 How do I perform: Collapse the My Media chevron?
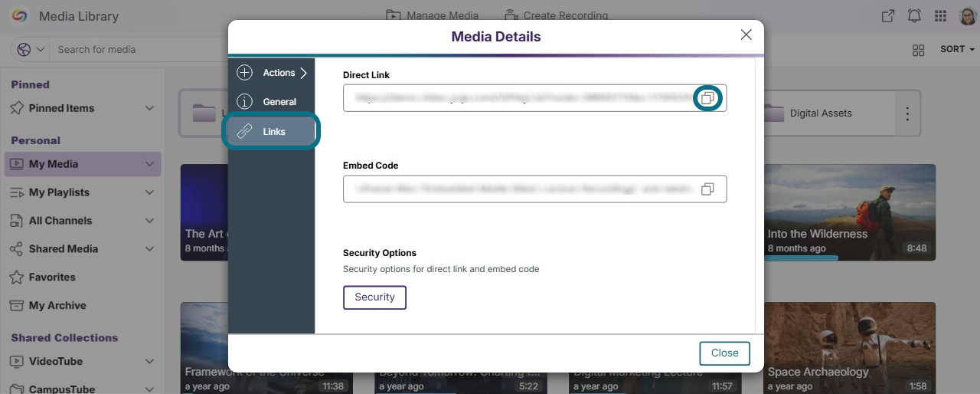149,164
